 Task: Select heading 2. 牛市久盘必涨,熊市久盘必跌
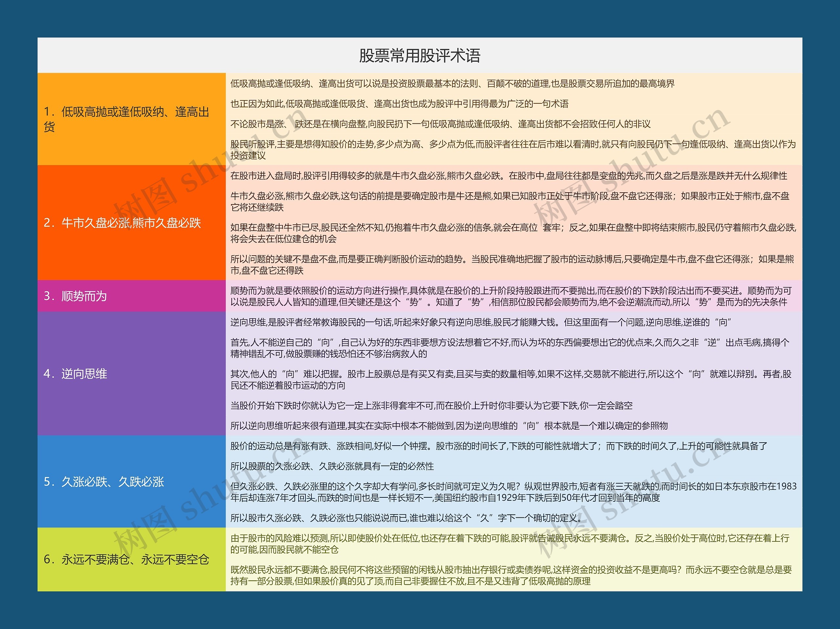pos(122,222)
